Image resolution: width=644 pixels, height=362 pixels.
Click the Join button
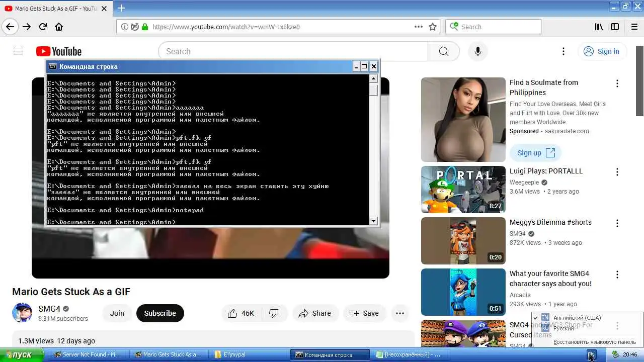(x=117, y=313)
